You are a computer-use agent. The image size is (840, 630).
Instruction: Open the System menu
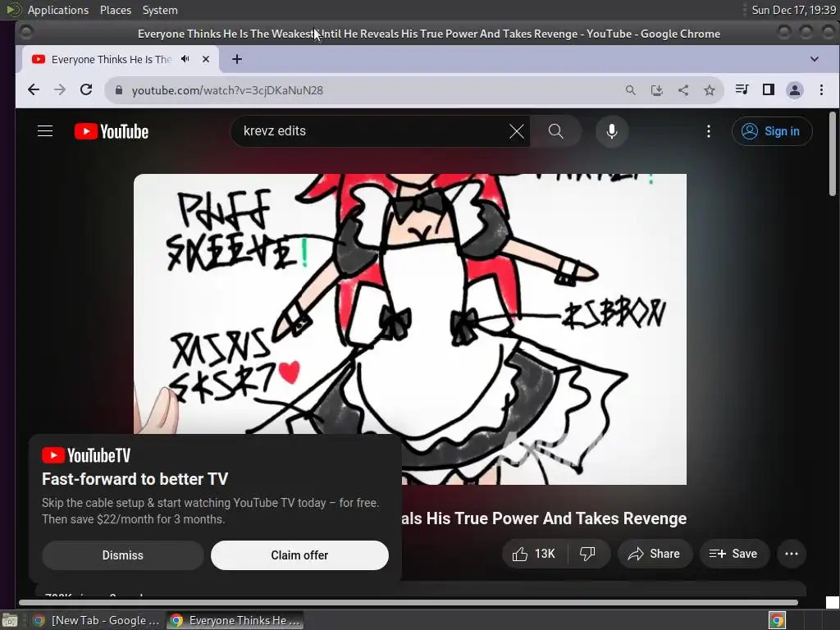[x=160, y=10]
